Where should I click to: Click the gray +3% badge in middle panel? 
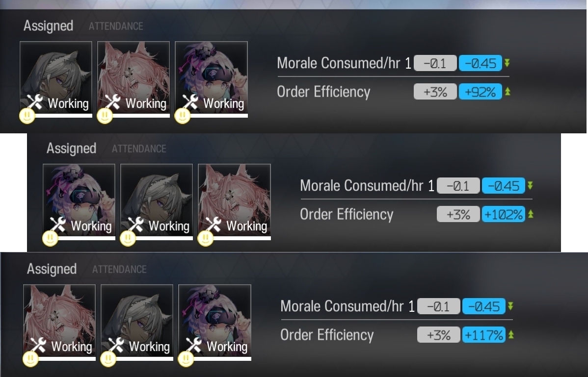pyautogui.click(x=458, y=214)
